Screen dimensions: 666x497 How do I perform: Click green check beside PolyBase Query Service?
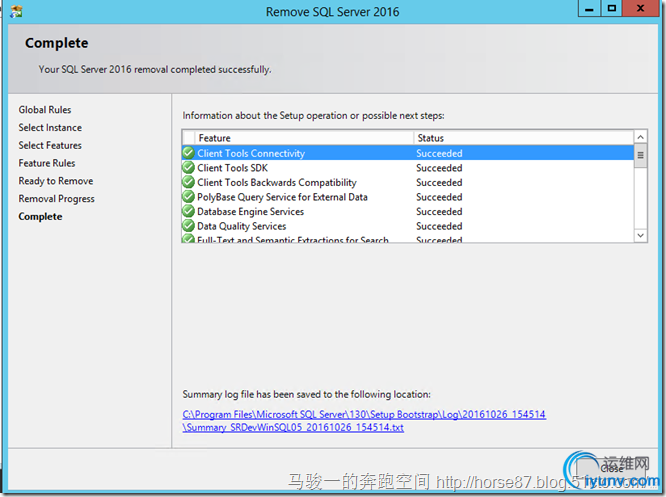click(x=189, y=197)
